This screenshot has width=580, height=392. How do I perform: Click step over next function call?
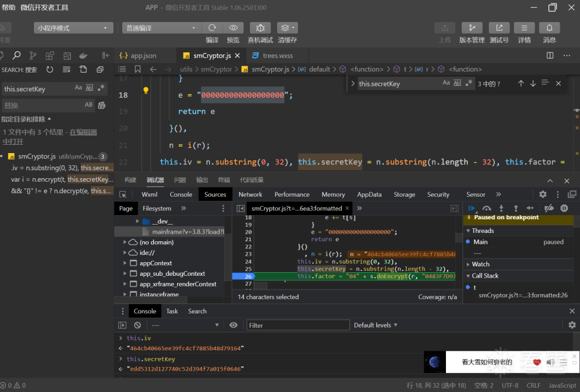pos(486,209)
